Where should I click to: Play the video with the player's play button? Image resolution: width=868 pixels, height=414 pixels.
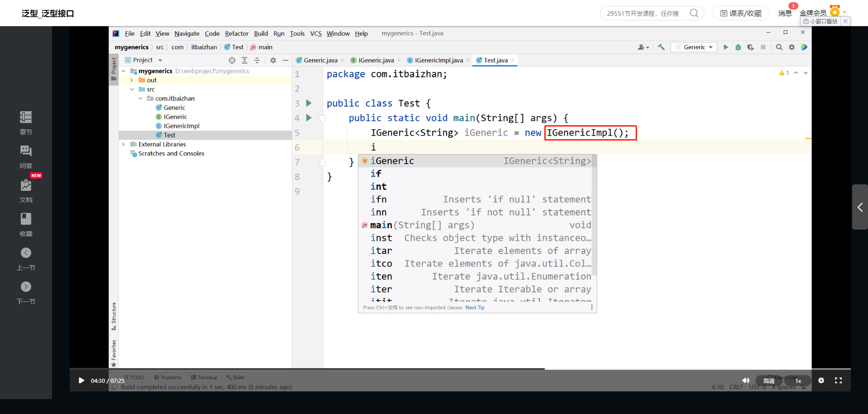click(81, 381)
